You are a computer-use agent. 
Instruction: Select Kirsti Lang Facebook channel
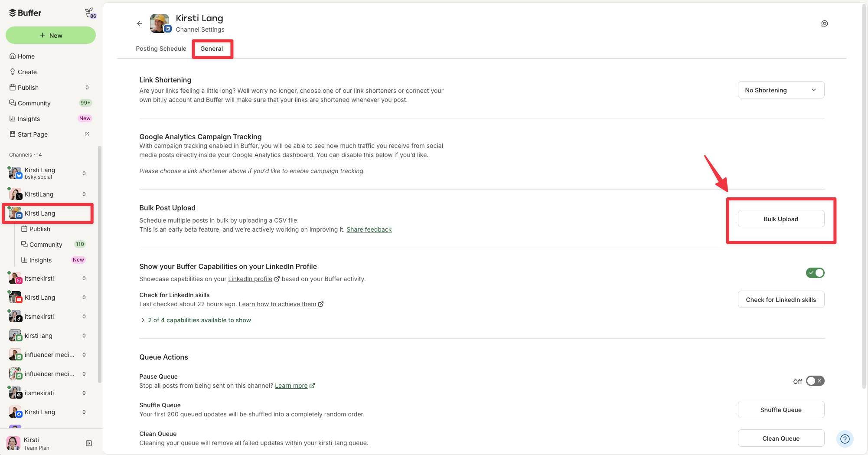(48, 412)
